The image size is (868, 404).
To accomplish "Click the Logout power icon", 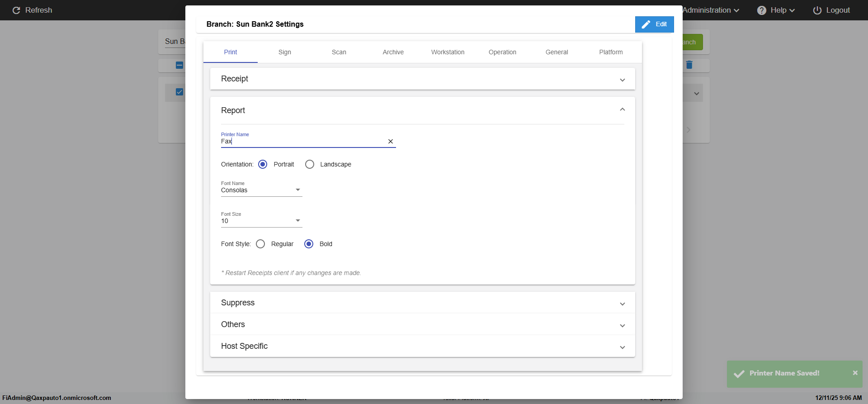I will click(x=817, y=10).
